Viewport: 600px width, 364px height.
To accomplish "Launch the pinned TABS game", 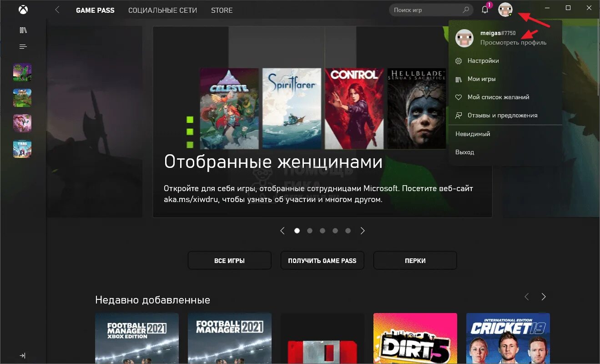I will 22,149.
